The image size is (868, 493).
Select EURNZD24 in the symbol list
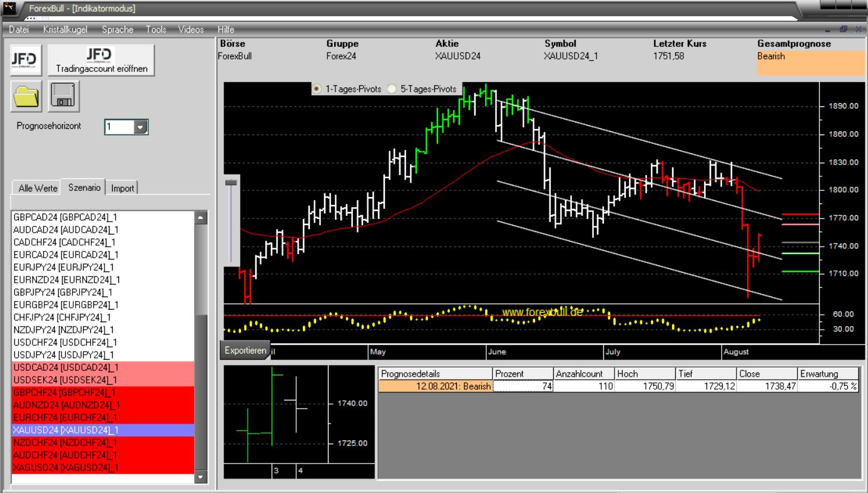pos(103,280)
